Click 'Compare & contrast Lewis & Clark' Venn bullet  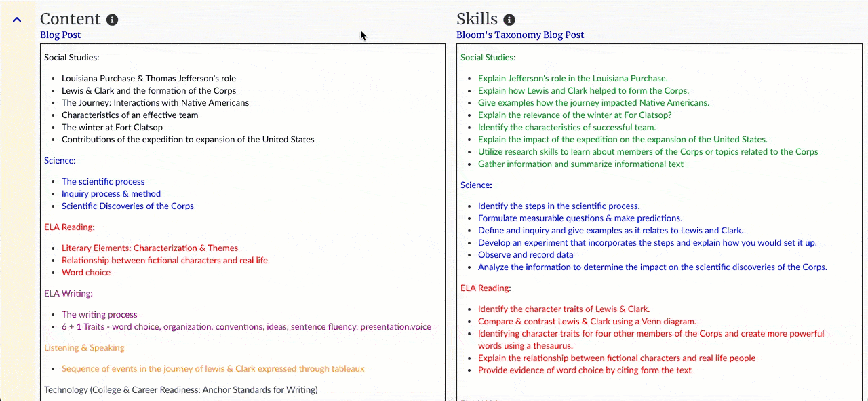point(587,321)
